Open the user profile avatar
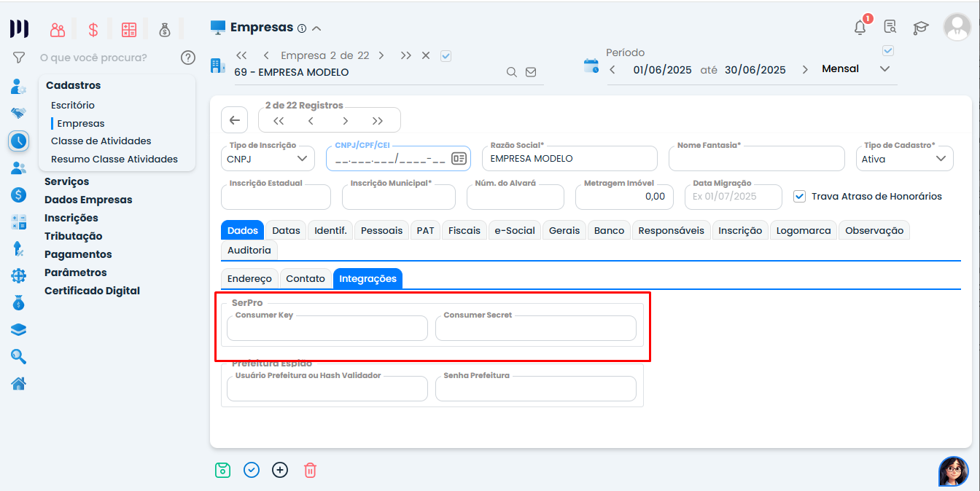 coord(957,27)
